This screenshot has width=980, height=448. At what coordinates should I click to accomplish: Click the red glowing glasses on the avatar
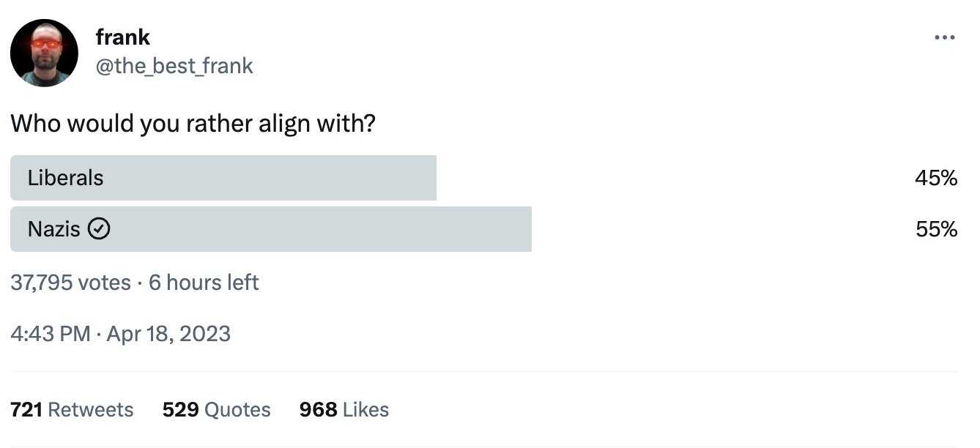pyautogui.click(x=45, y=44)
